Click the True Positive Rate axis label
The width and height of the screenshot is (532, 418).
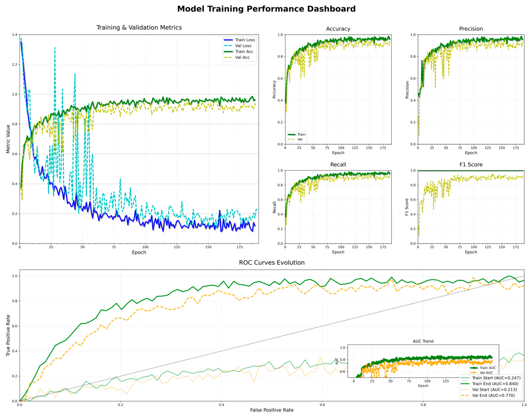point(8,335)
